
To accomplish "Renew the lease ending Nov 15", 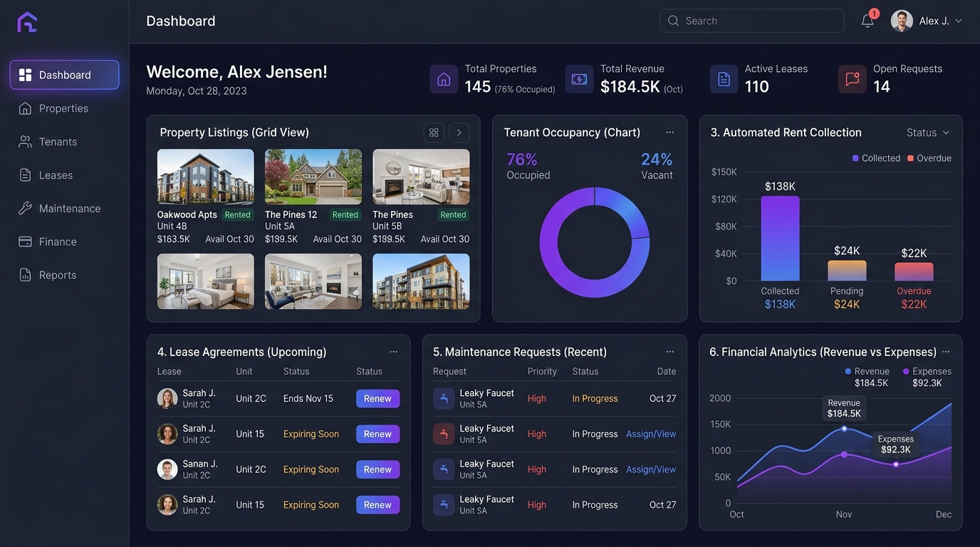I will (377, 399).
